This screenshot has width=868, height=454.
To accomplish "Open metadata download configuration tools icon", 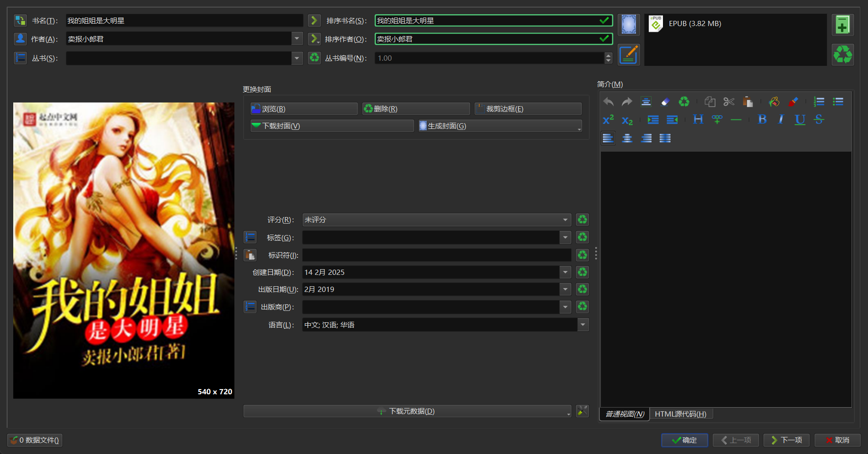I will click(582, 411).
